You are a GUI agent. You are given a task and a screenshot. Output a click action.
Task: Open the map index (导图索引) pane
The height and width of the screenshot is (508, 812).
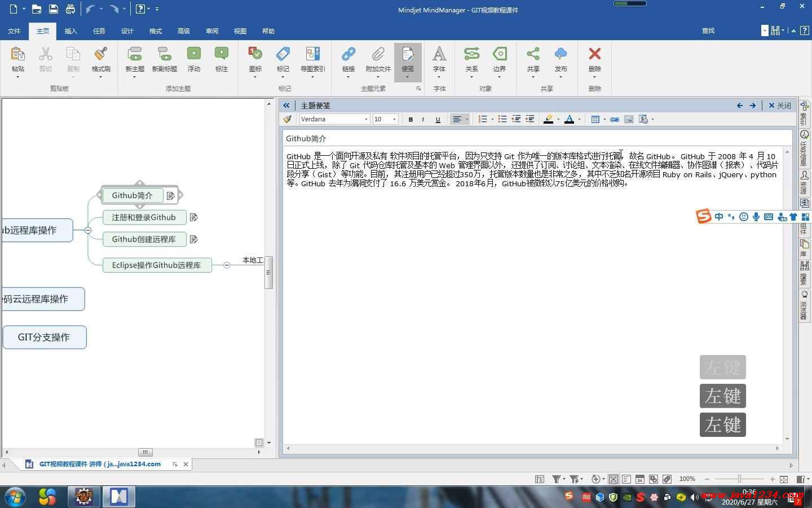point(312,54)
